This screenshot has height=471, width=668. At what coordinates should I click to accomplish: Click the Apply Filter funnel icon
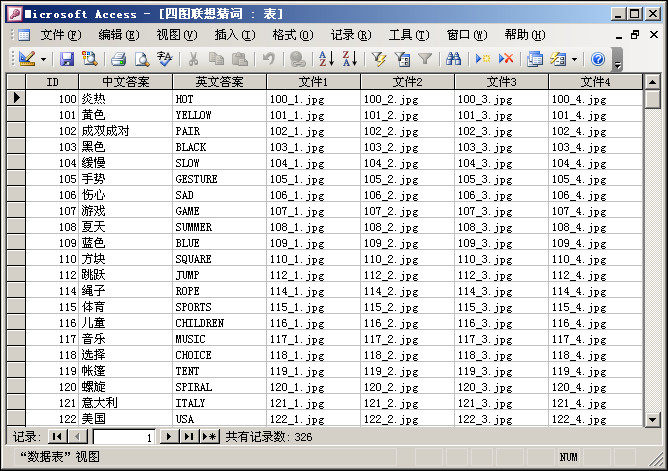point(425,59)
